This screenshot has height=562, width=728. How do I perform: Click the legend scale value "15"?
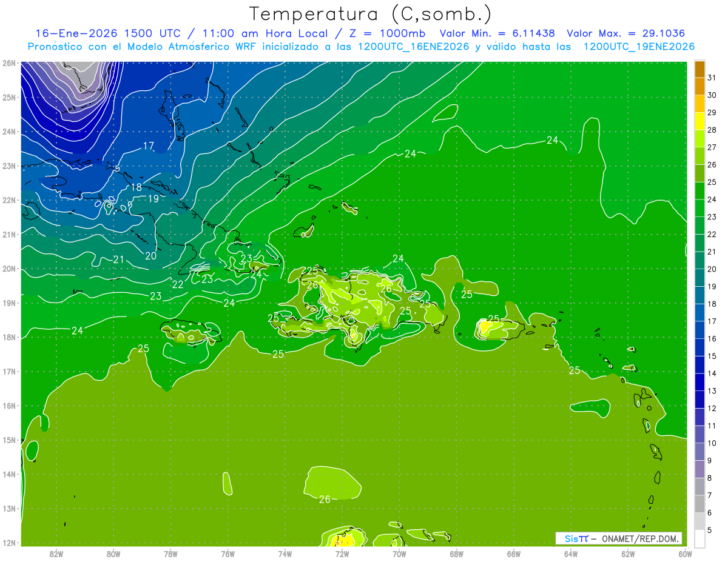coord(712,356)
